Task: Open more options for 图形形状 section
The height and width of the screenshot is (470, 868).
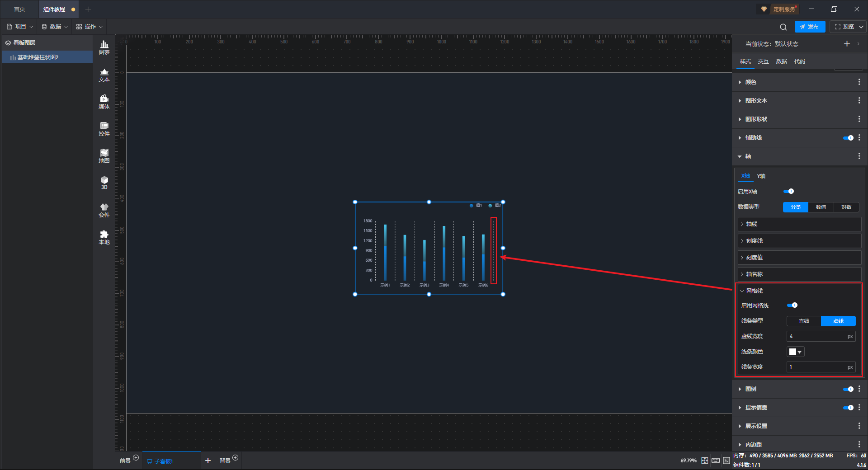Action: click(859, 119)
